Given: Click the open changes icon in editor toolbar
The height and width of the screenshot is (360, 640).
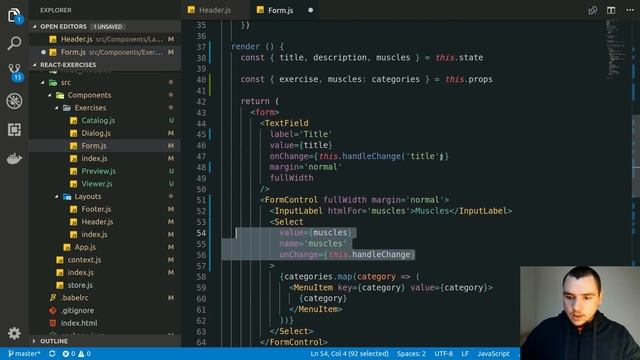Looking at the screenshot, I should tap(593, 10).
